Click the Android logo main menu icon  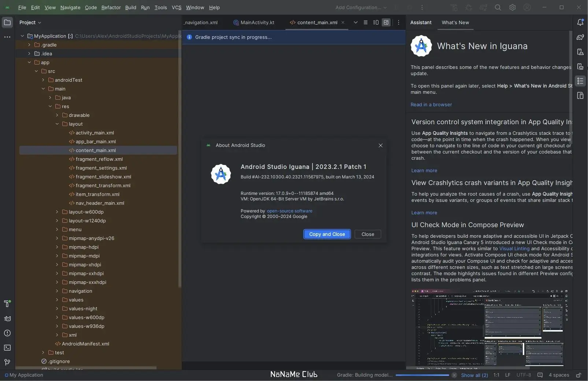click(x=7, y=7)
